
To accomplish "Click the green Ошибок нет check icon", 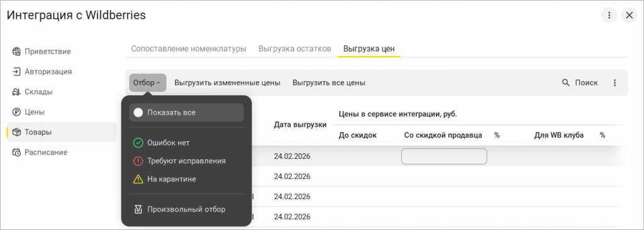I will click(138, 143).
